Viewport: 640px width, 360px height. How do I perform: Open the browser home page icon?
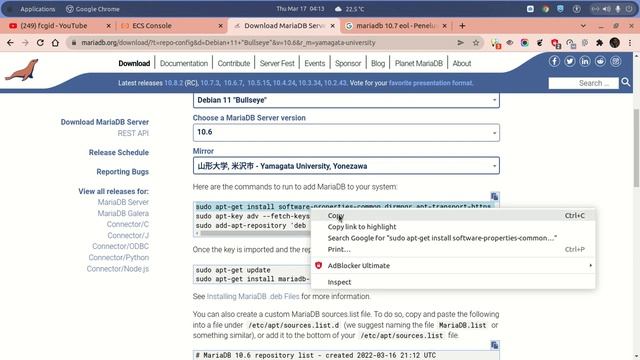55,42
